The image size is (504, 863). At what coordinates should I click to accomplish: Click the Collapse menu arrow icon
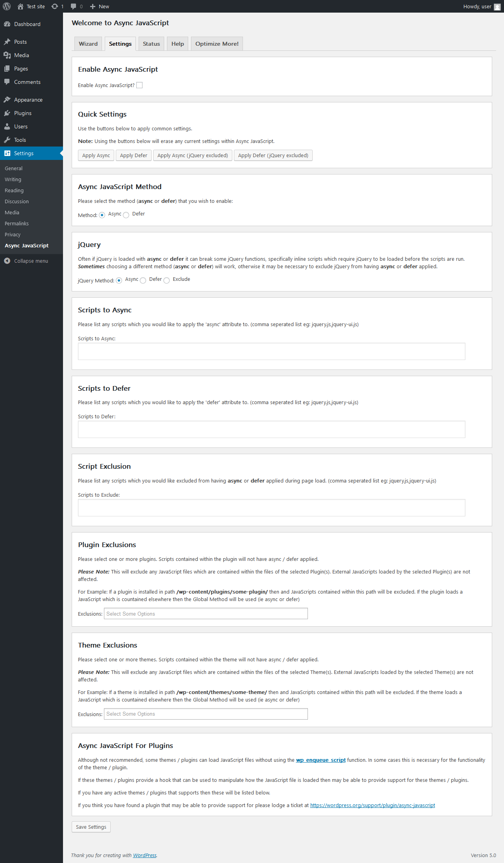coord(7,261)
